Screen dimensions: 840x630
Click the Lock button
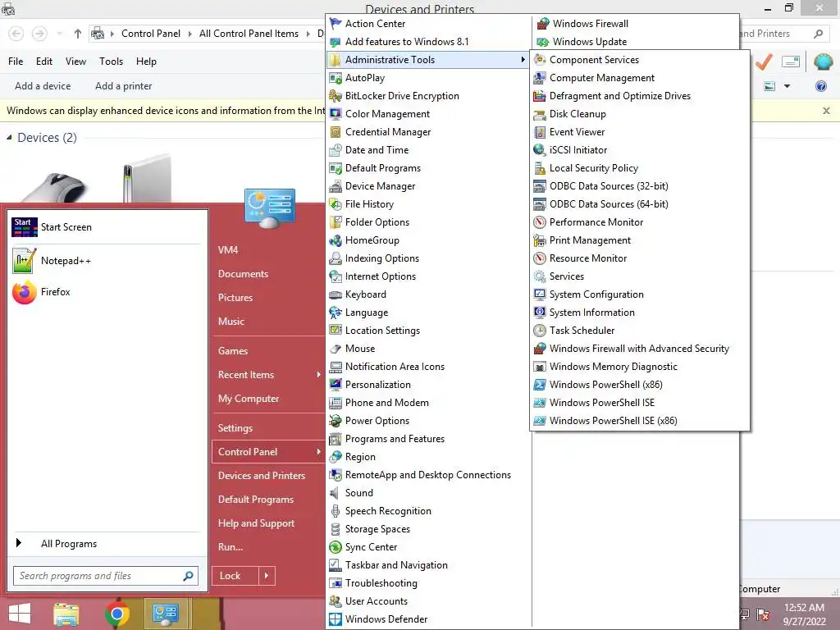click(x=235, y=576)
